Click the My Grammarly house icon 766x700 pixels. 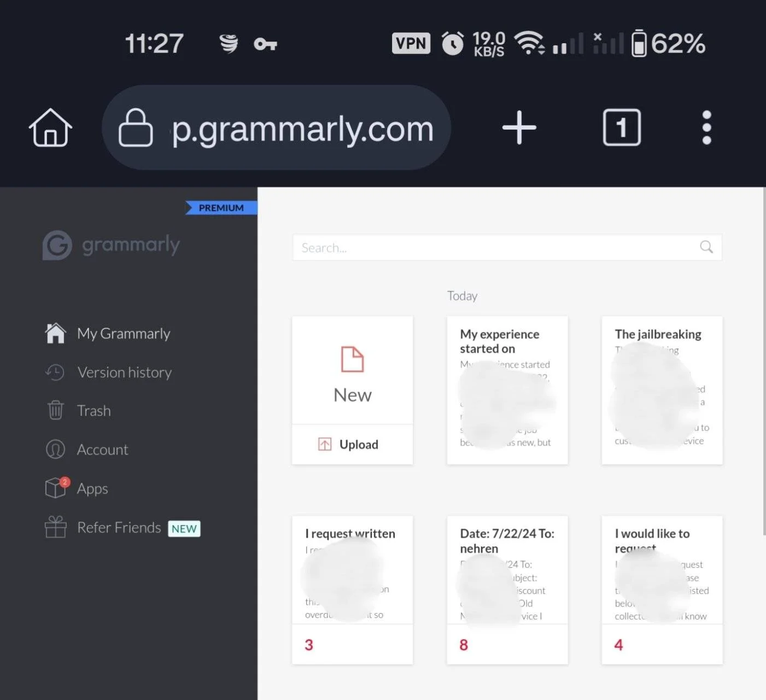pos(55,333)
